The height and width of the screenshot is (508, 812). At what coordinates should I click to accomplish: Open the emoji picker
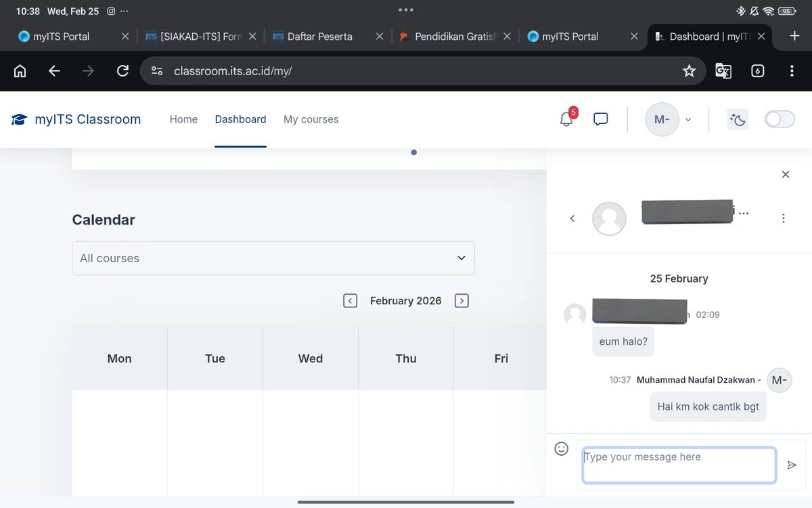coord(561,448)
